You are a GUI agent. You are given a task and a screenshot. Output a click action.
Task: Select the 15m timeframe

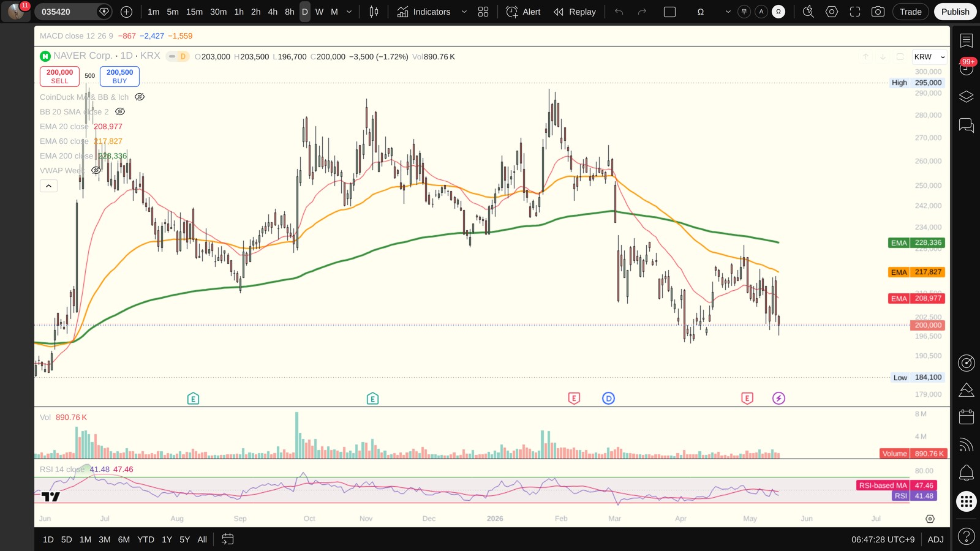coord(194,12)
